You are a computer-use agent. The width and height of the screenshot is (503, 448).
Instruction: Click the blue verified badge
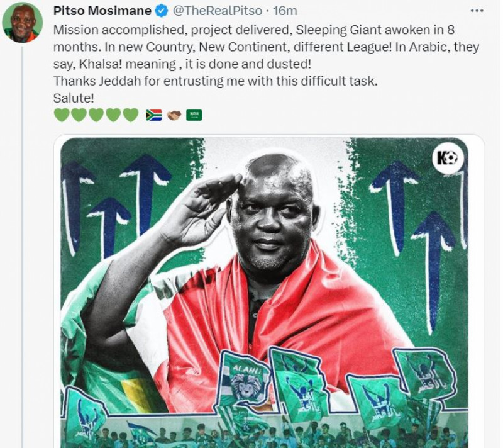coord(162,11)
